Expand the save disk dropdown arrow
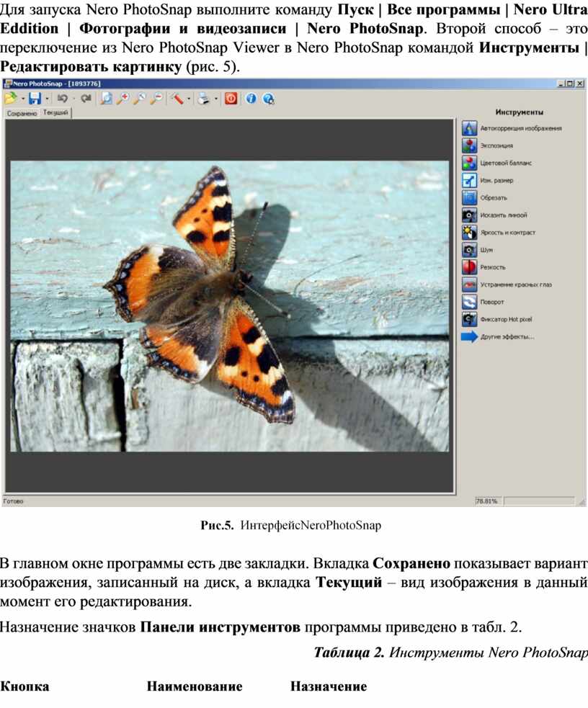 tap(48, 99)
